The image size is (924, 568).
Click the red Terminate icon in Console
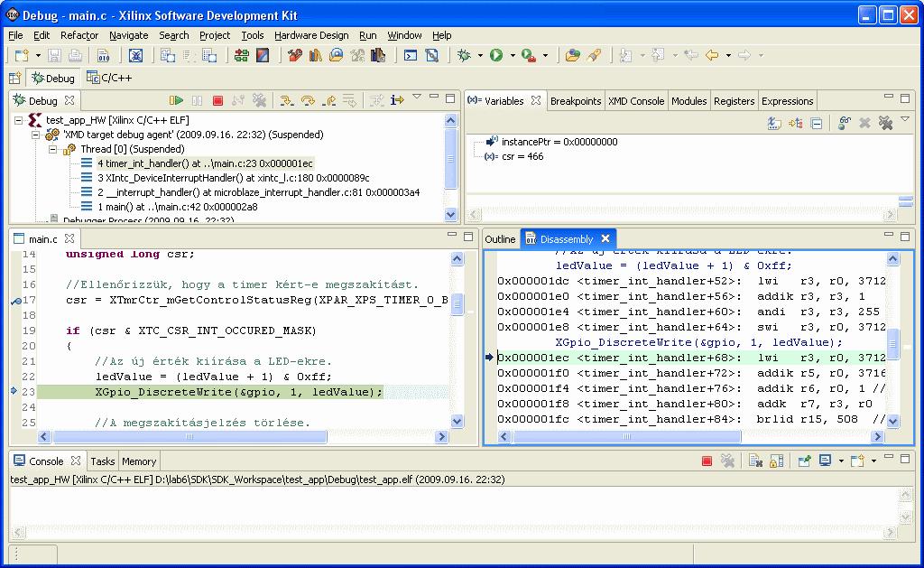coord(707,461)
